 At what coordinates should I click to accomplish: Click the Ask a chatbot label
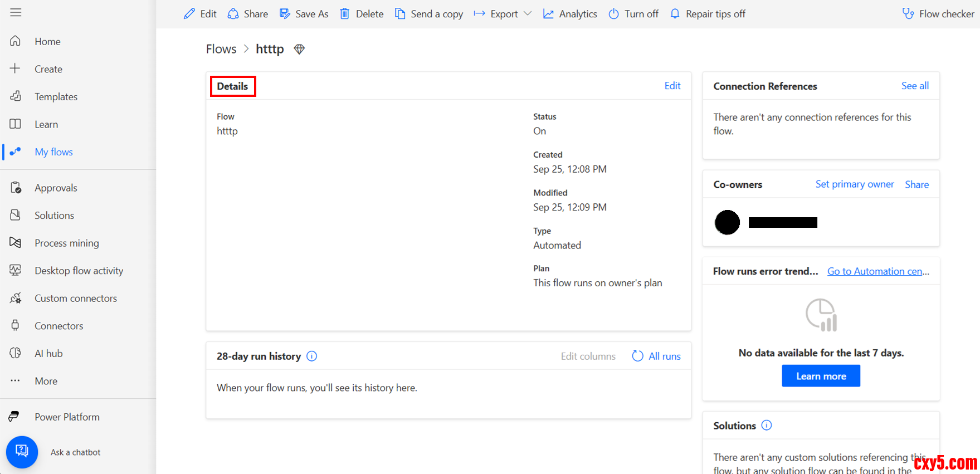pos(75,452)
